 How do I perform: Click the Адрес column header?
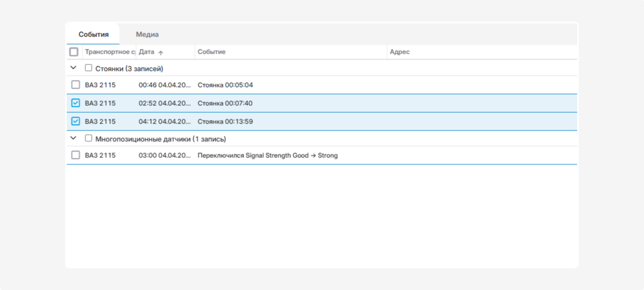point(399,52)
